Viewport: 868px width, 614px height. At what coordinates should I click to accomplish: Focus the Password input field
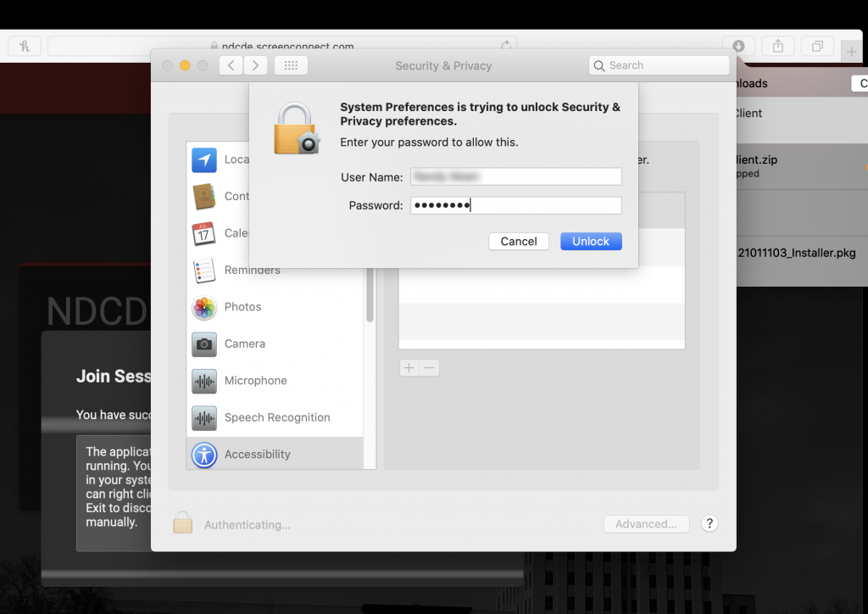point(515,205)
